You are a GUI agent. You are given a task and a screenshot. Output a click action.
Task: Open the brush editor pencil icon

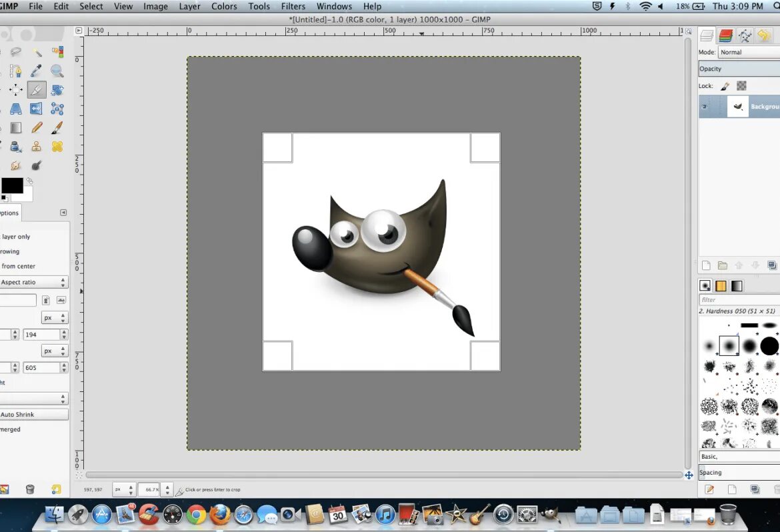[709, 490]
